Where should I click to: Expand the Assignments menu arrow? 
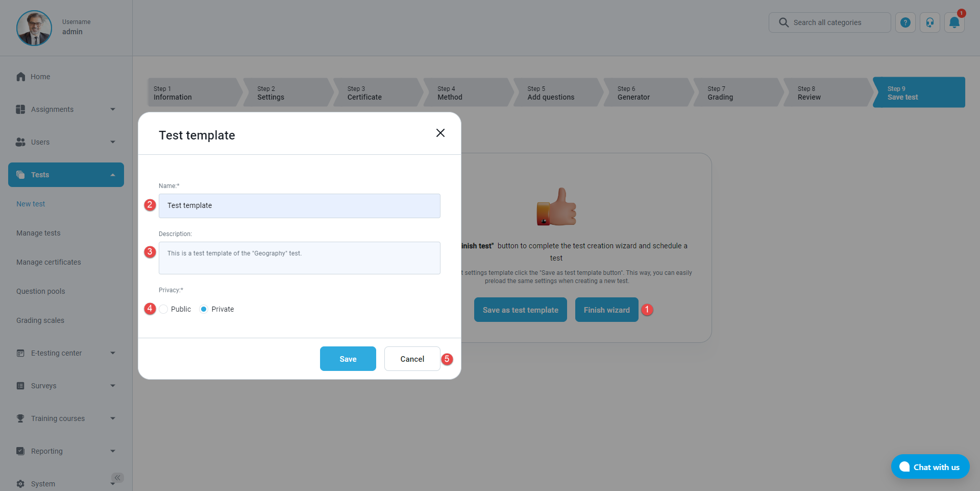point(113,109)
